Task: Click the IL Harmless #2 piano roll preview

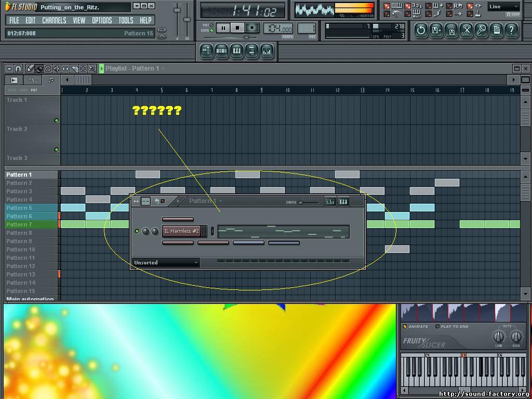Action: 283,232
